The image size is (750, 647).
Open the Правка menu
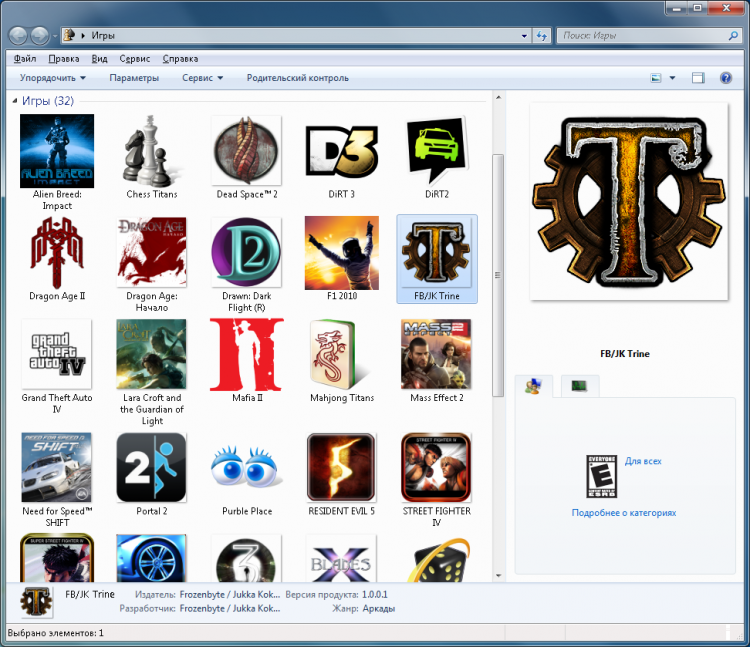[64, 59]
